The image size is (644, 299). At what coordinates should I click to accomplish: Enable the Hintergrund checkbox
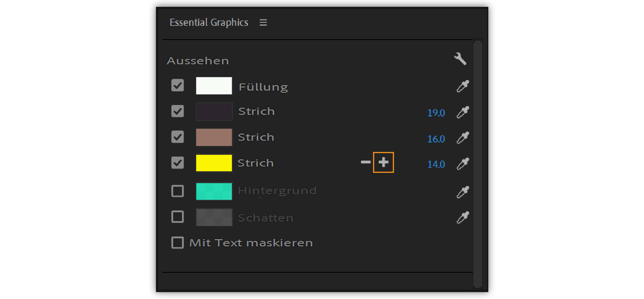click(177, 191)
